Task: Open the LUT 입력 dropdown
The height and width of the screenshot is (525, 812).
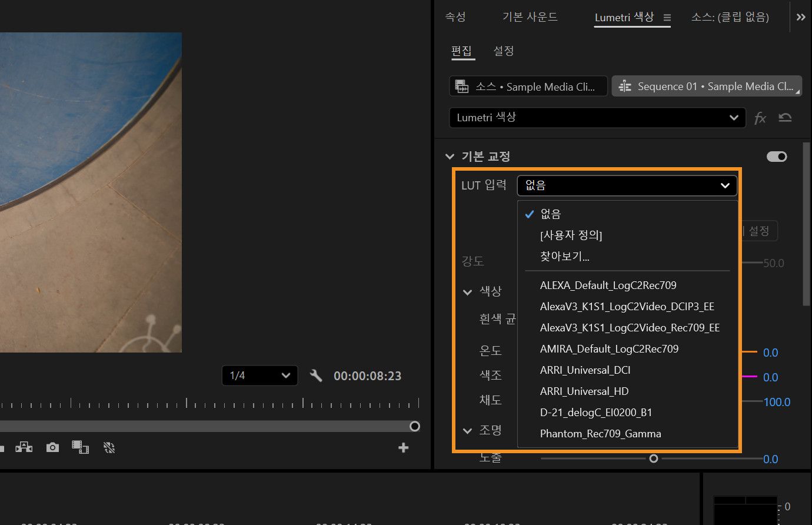Action: 627,185
